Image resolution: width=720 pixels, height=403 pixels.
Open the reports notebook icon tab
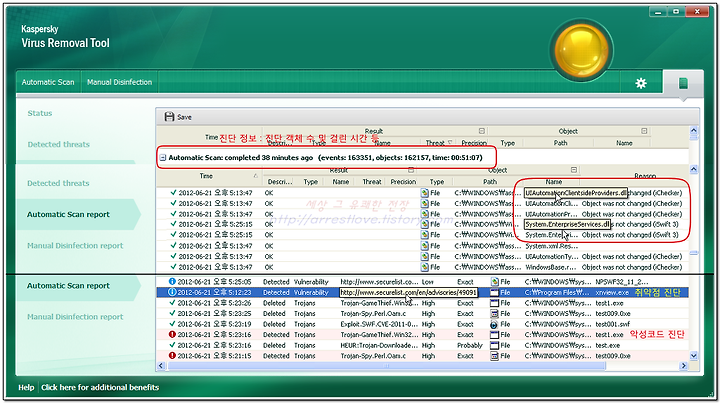(683, 83)
